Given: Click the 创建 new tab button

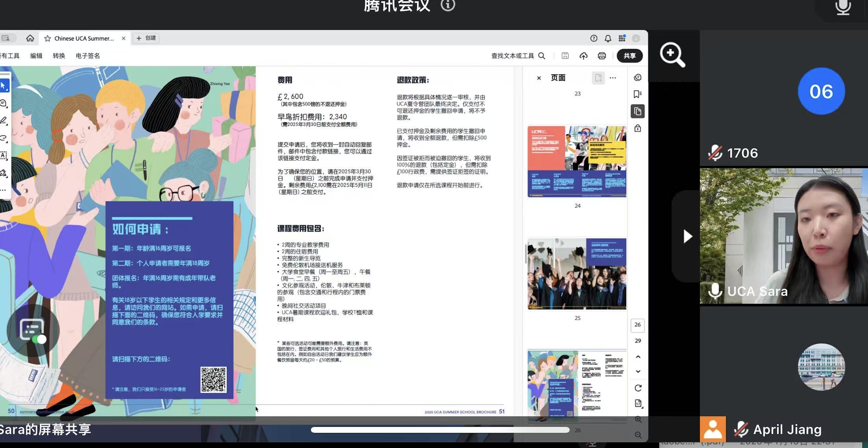Looking at the screenshot, I should click(x=146, y=38).
